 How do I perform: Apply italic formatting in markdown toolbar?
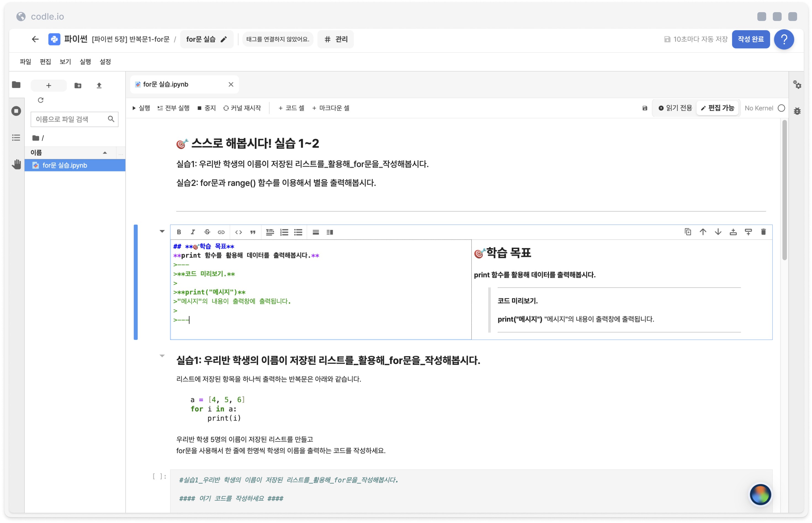193,232
